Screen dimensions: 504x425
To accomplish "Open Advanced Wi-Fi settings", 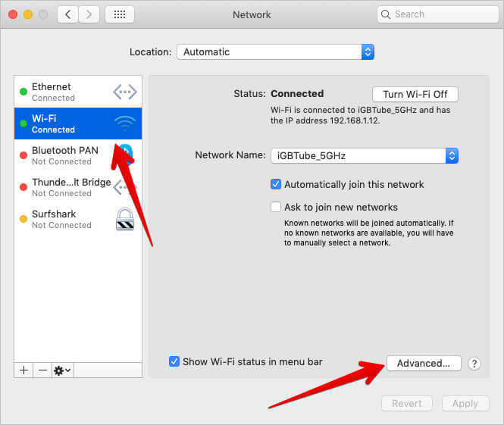I will click(x=424, y=364).
